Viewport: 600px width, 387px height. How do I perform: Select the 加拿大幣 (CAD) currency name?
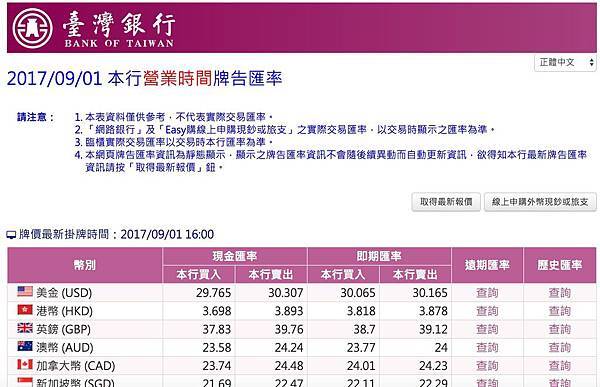coord(76,366)
